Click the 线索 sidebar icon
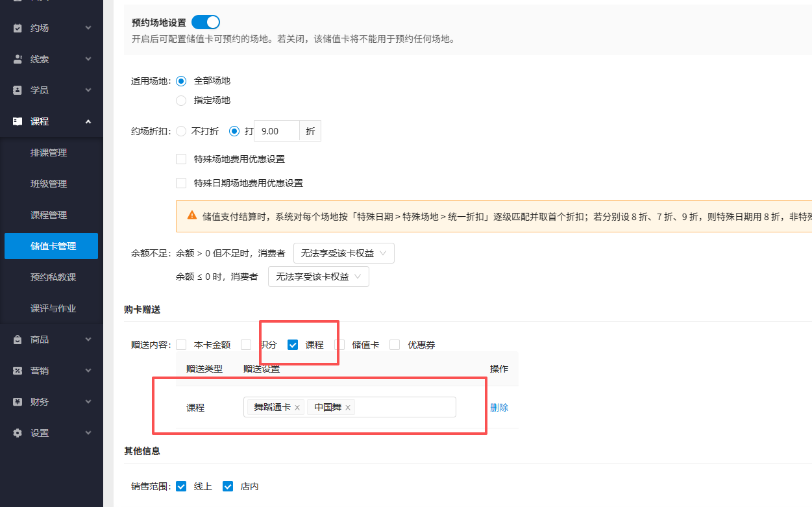812x507 pixels. [x=16, y=58]
